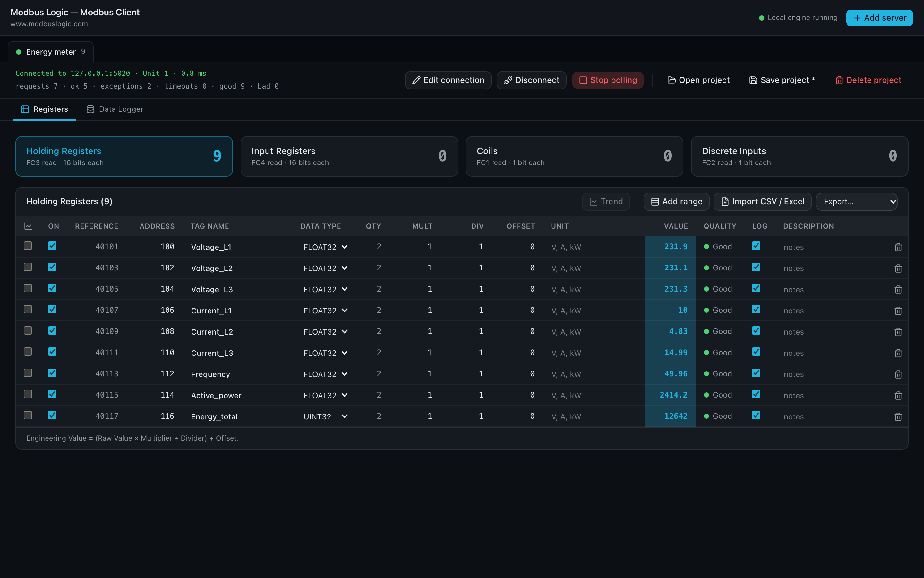Delete the Active_power row with its trash icon

click(898, 395)
